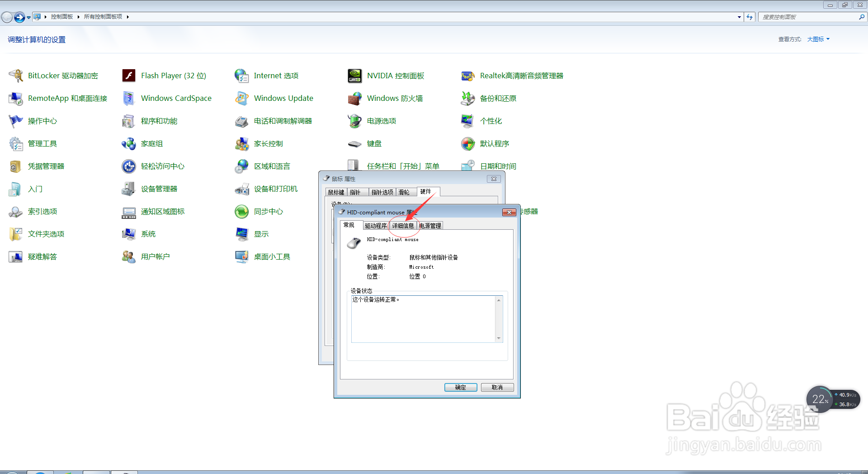868x474 pixels.
Task: Open Device Manager icon
Action: click(129, 189)
